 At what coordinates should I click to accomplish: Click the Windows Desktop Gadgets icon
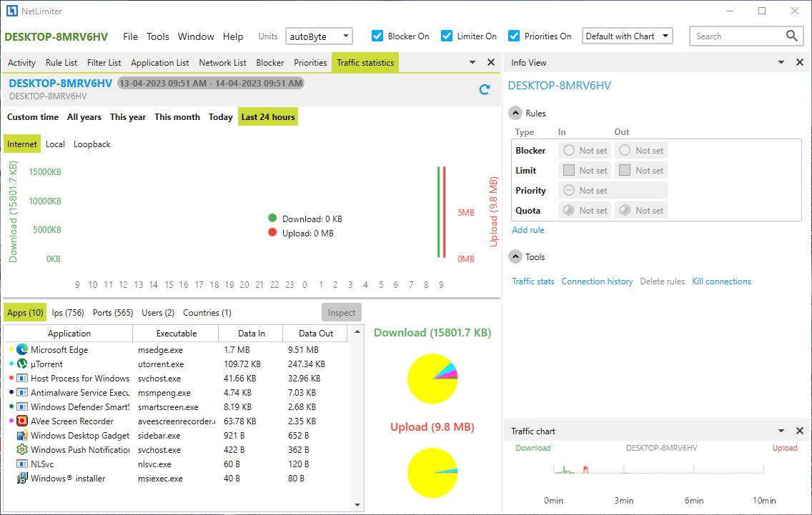click(21, 435)
